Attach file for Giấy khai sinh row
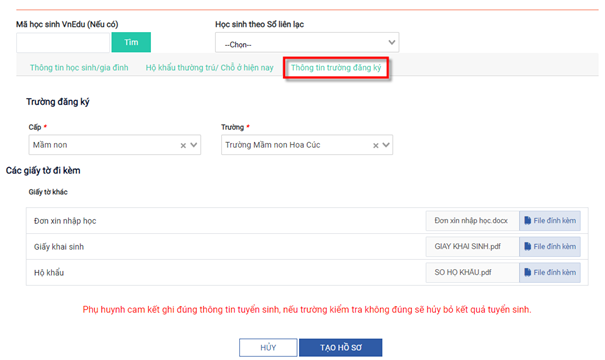Viewport: 605px width, 360px height. (x=550, y=247)
